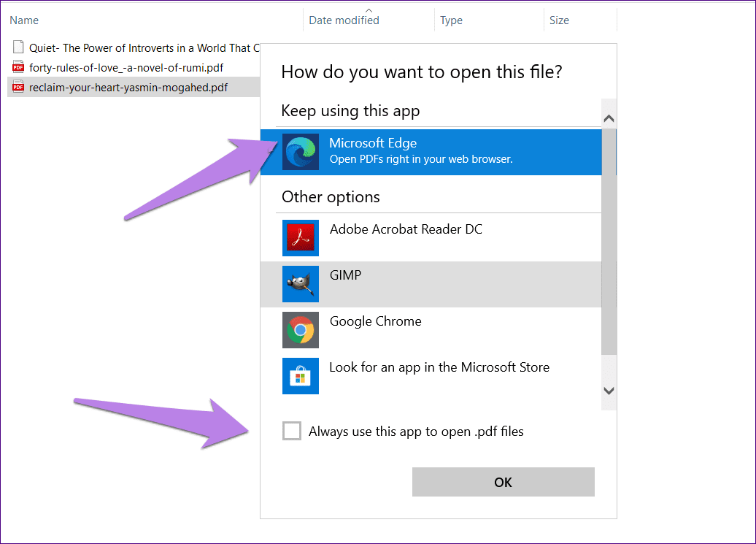This screenshot has height=544, width=756.
Task: Click the Name column header
Action: pos(24,20)
